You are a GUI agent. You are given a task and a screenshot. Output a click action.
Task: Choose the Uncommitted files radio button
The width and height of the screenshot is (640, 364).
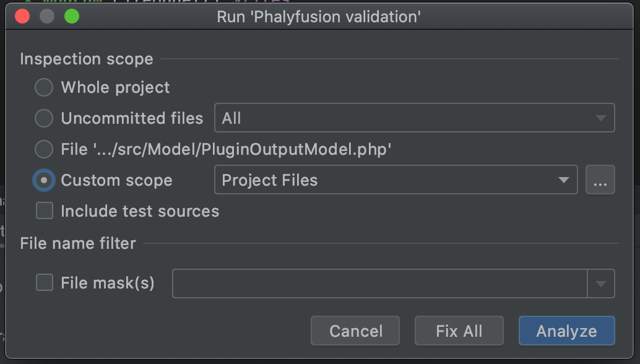point(44,118)
